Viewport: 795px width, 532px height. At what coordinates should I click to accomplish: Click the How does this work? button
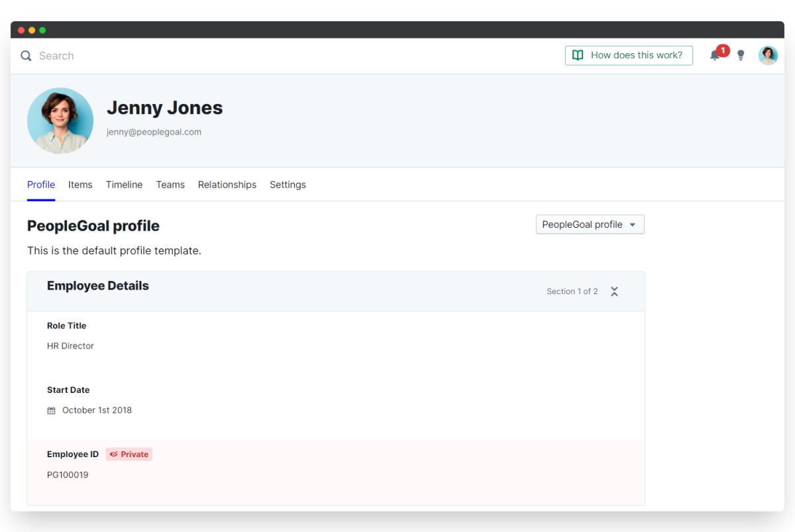pos(629,56)
